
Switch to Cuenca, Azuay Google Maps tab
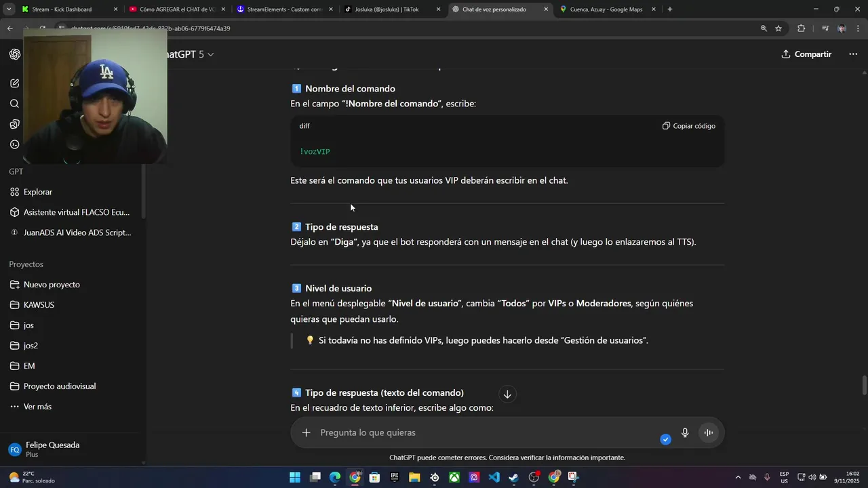point(608,9)
